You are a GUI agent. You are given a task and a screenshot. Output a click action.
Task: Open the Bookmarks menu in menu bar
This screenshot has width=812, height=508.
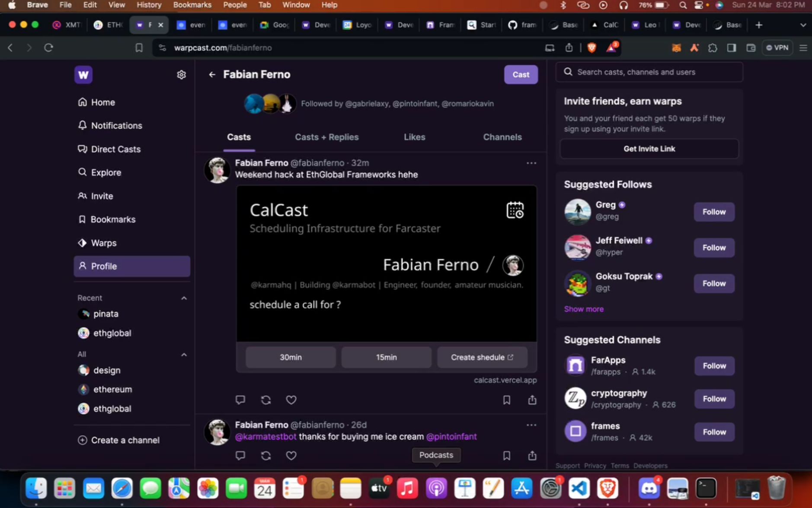click(192, 5)
